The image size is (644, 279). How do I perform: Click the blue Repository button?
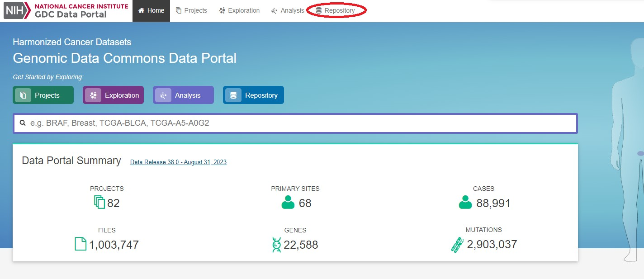253,95
